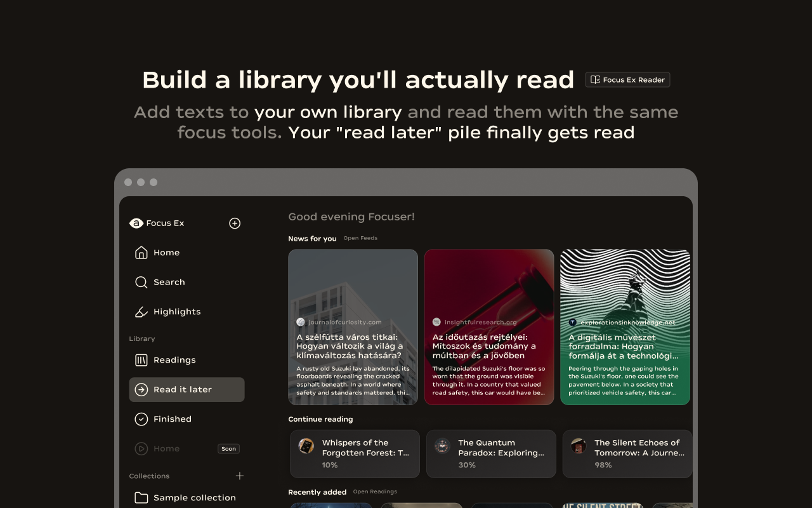Click the Continue reading heading
Image resolution: width=812 pixels, height=508 pixels.
(x=320, y=419)
